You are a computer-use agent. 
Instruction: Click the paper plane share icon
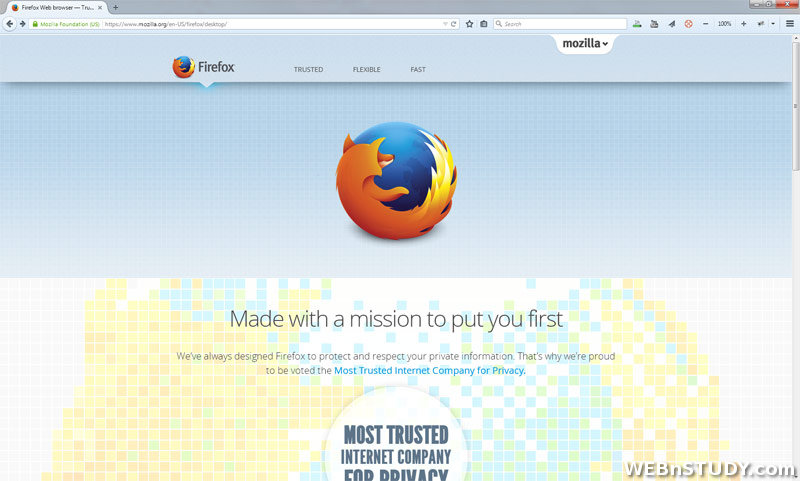pyautogui.click(x=671, y=24)
